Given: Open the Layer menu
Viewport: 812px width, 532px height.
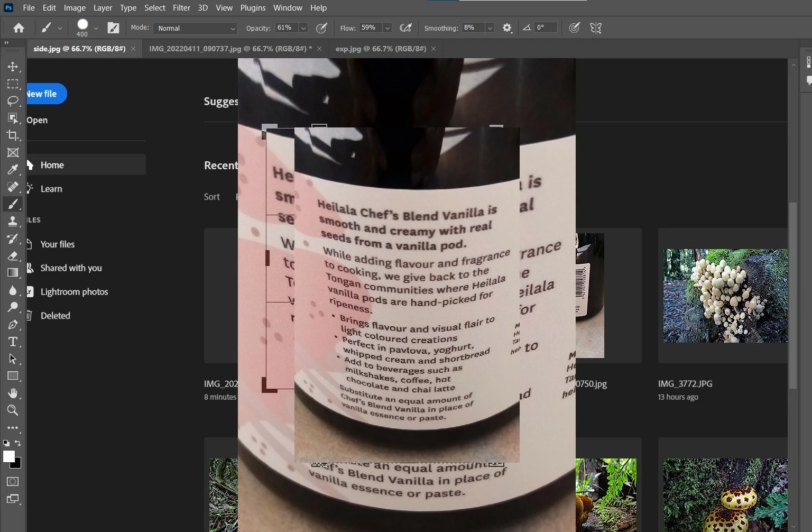Looking at the screenshot, I should click(x=103, y=8).
